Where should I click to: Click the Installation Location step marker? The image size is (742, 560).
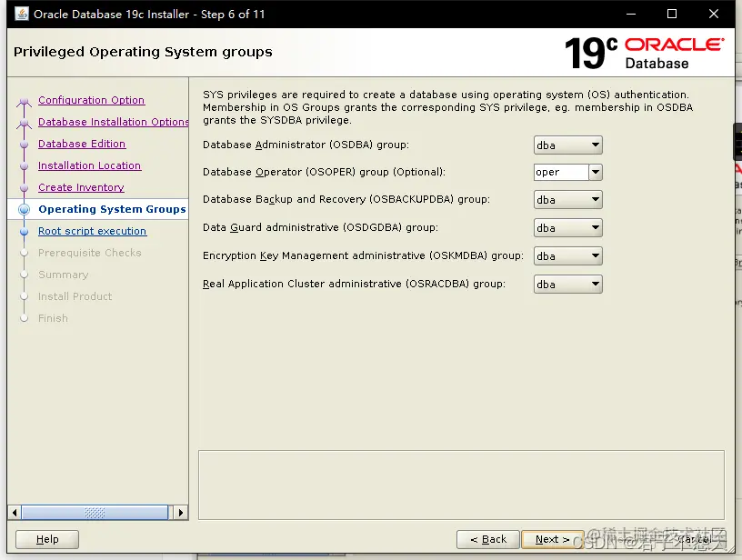(x=25, y=166)
